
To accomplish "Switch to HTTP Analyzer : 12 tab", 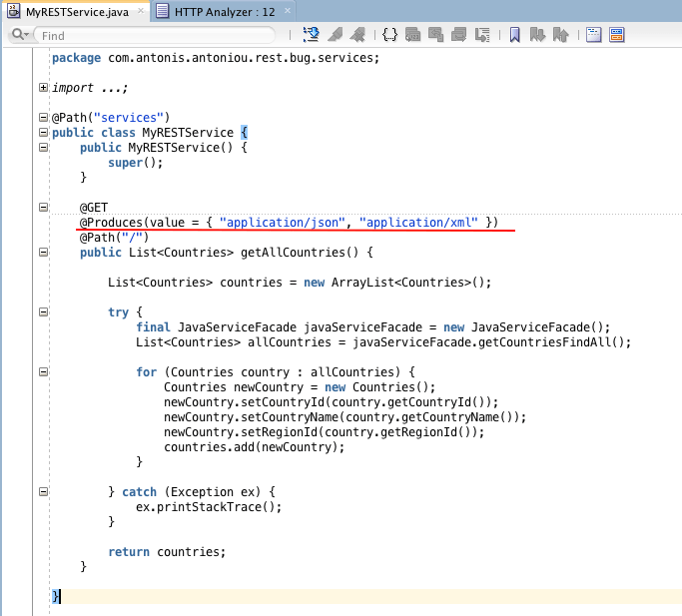I will (225, 12).
